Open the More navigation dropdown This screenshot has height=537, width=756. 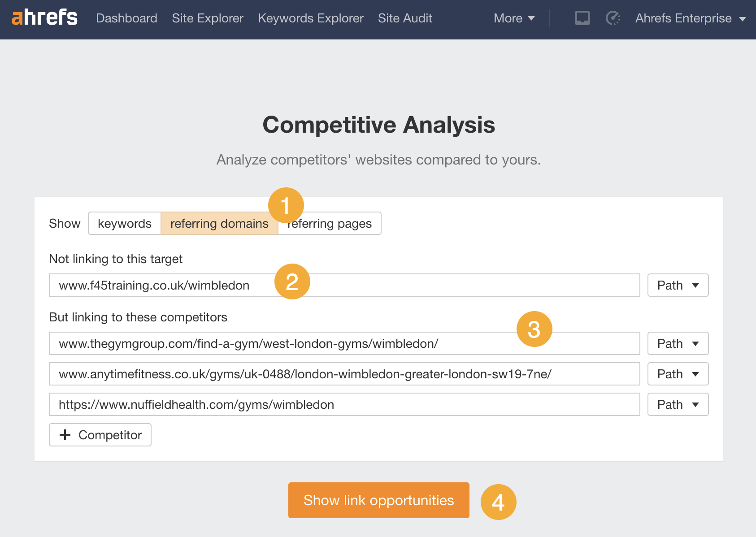514,18
